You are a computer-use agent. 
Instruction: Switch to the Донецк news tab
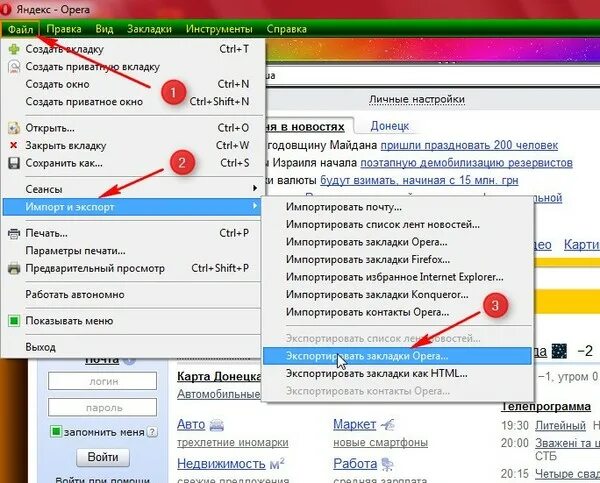[x=390, y=126]
